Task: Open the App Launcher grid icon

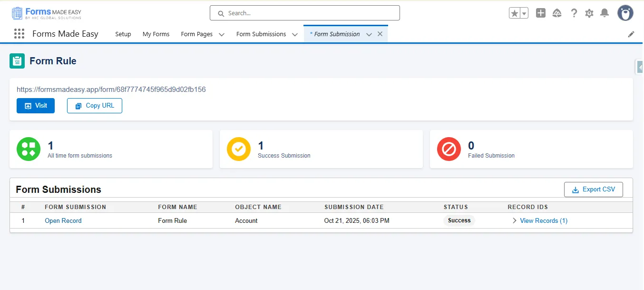Action: pos(19,34)
